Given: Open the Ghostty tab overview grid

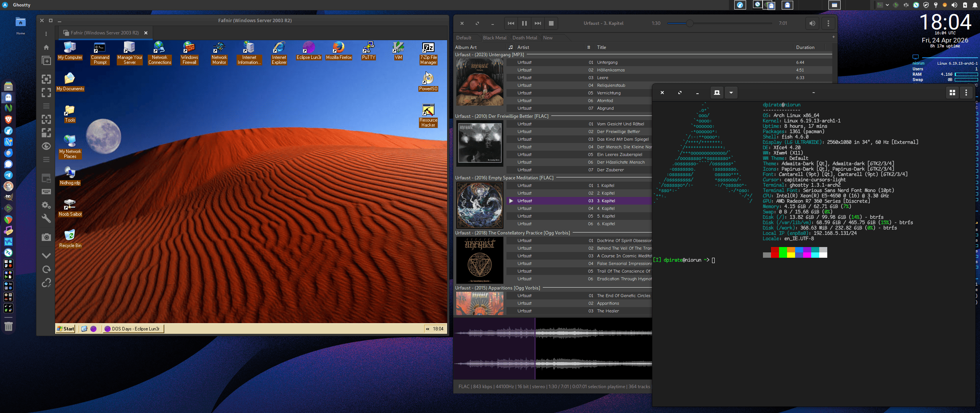Looking at the screenshot, I should click(x=952, y=93).
